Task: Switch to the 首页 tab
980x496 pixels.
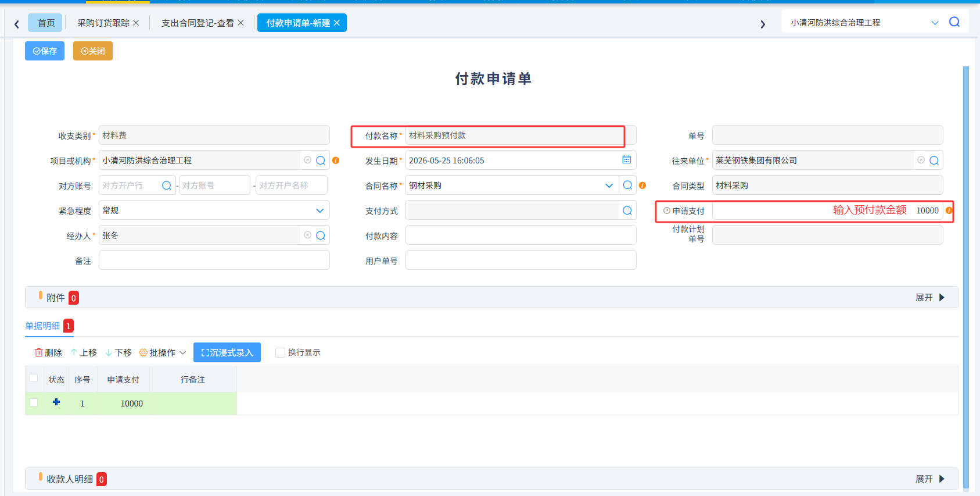Action: coord(46,23)
